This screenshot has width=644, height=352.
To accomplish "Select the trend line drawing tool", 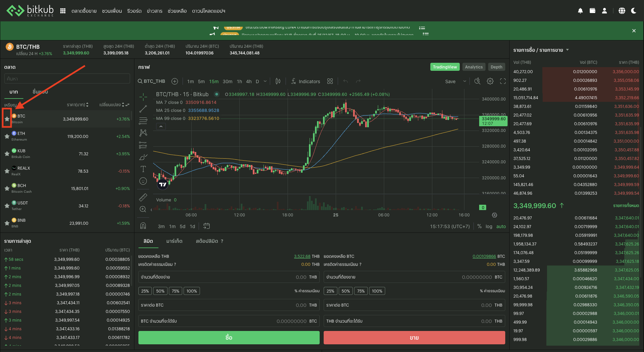I will [143, 109].
